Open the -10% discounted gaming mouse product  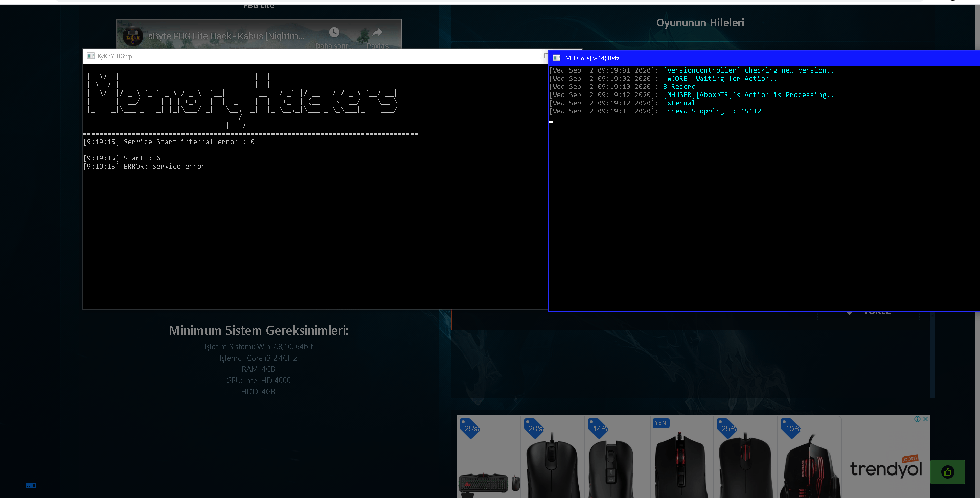click(x=810, y=457)
